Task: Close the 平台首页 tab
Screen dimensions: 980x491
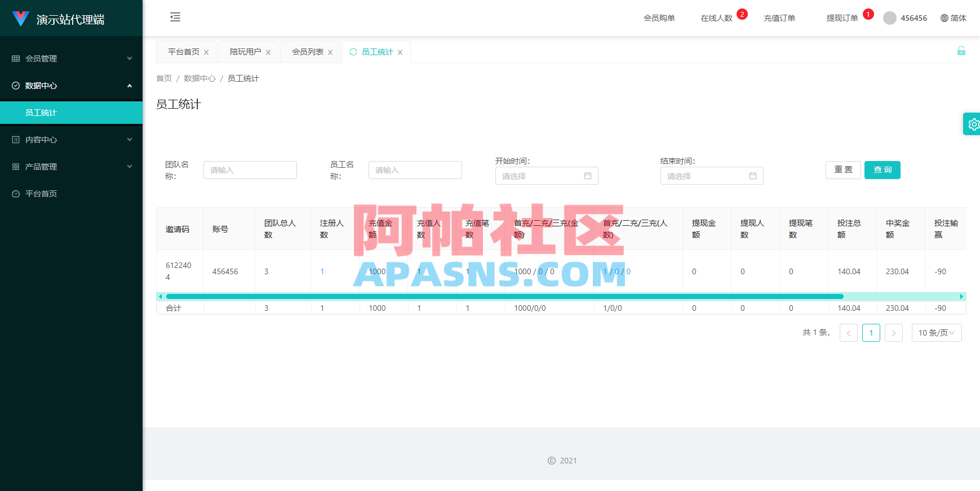Action: (206, 52)
